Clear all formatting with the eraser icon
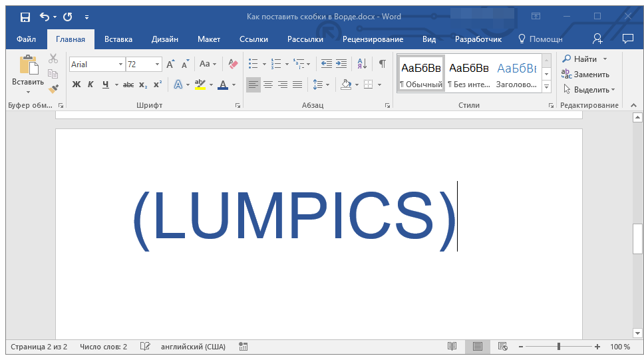 233,64
